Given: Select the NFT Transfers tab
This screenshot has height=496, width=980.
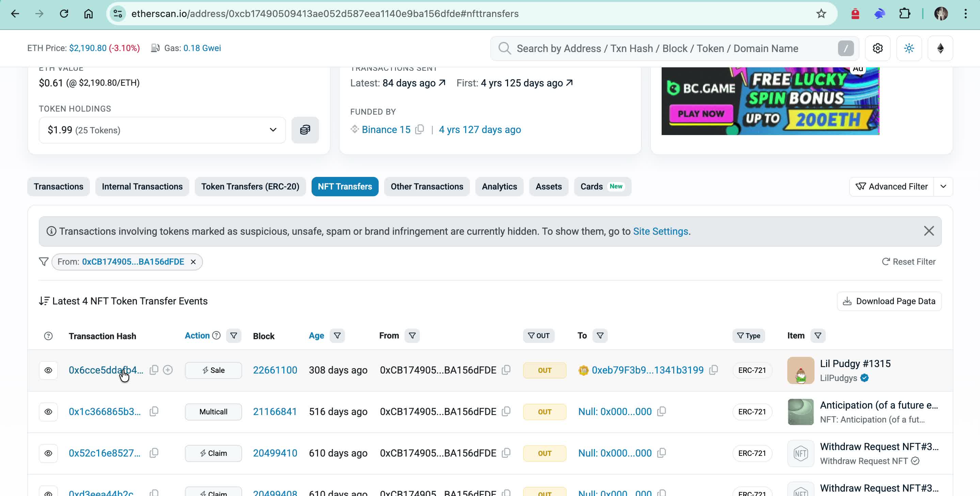Looking at the screenshot, I should pos(345,187).
